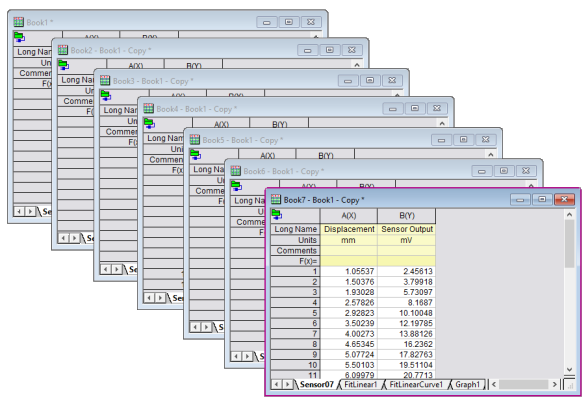Select column B(Y) header in Book5
The image size is (584, 400).
[326, 155]
